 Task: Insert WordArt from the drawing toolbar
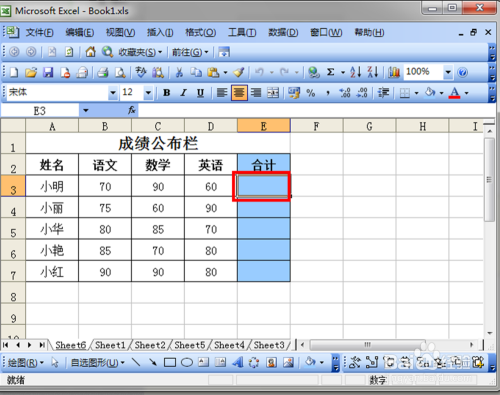pos(237,362)
